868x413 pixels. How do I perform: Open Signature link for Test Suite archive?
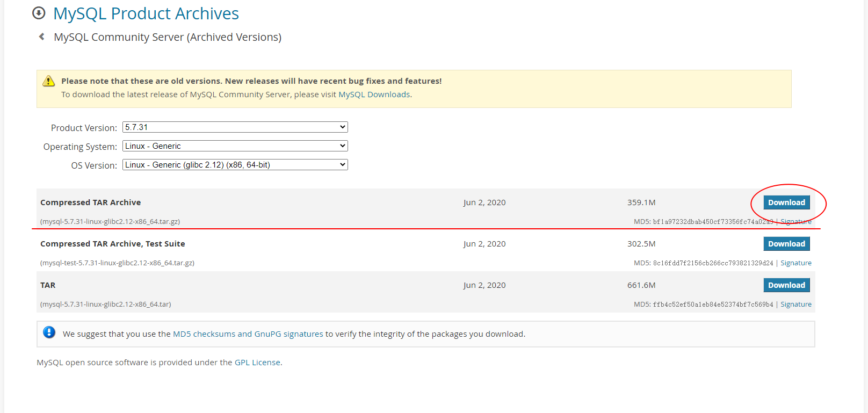click(x=796, y=263)
